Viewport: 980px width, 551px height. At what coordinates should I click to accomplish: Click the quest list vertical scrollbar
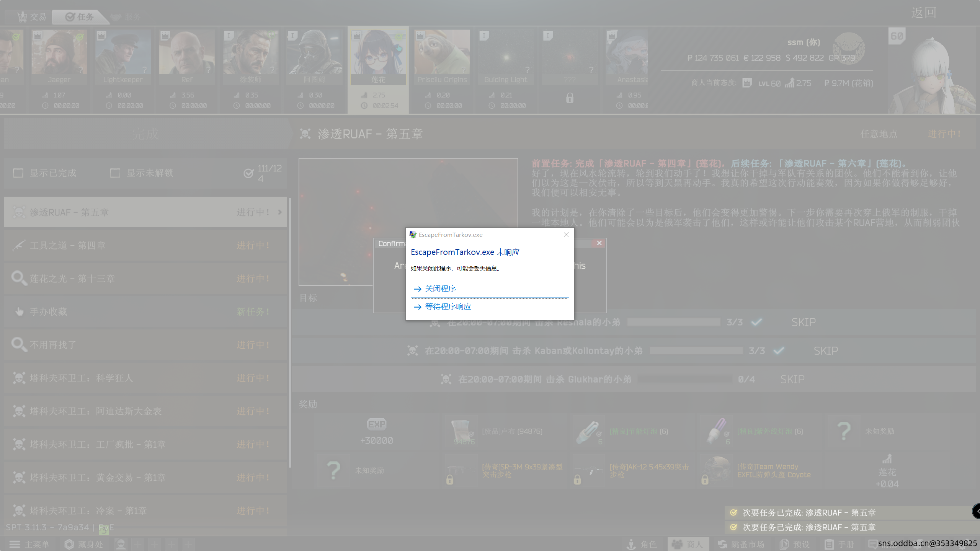290,332
